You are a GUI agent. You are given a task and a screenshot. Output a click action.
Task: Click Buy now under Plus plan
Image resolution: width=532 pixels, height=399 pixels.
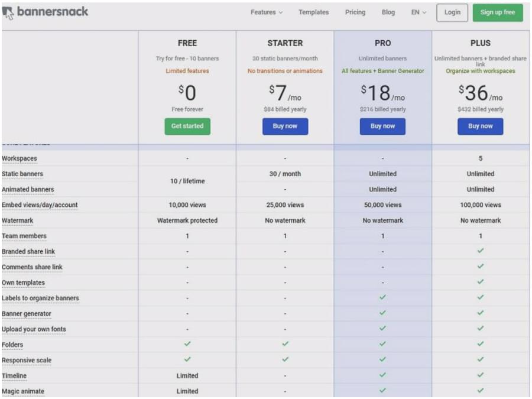click(481, 126)
